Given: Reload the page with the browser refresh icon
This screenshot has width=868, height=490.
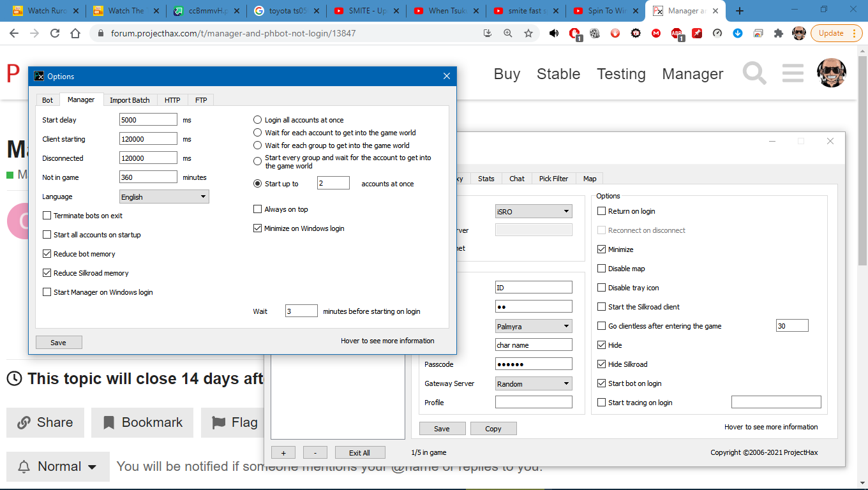Looking at the screenshot, I should click(x=55, y=33).
